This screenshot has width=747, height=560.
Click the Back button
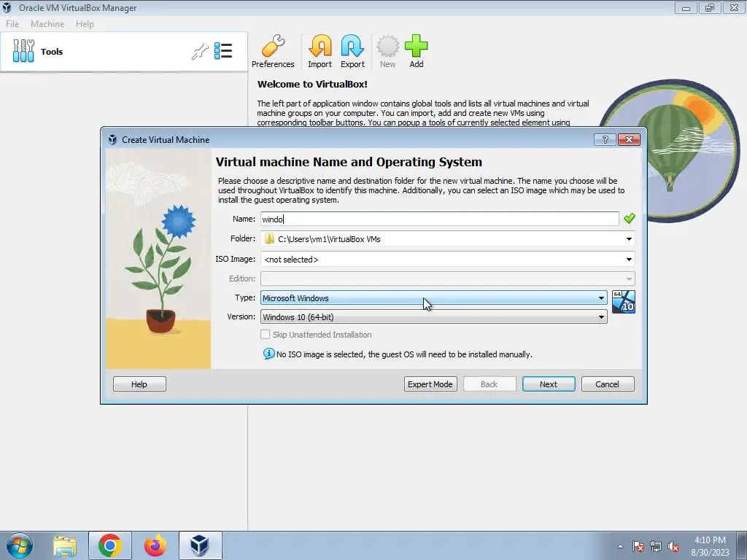point(489,384)
